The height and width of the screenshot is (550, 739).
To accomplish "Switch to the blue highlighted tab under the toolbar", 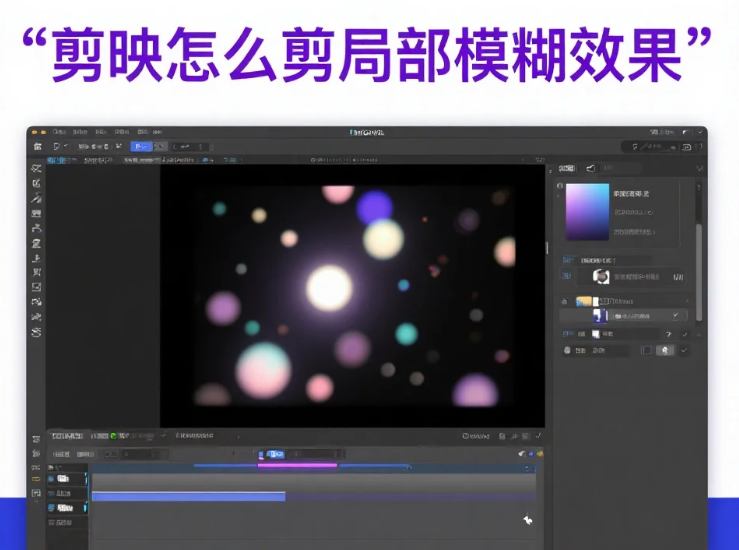I will (57, 160).
